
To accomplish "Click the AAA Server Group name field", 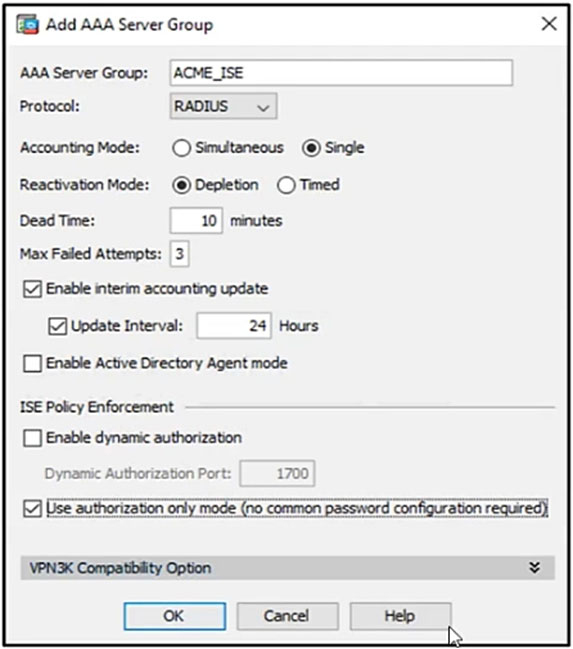I will click(341, 73).
